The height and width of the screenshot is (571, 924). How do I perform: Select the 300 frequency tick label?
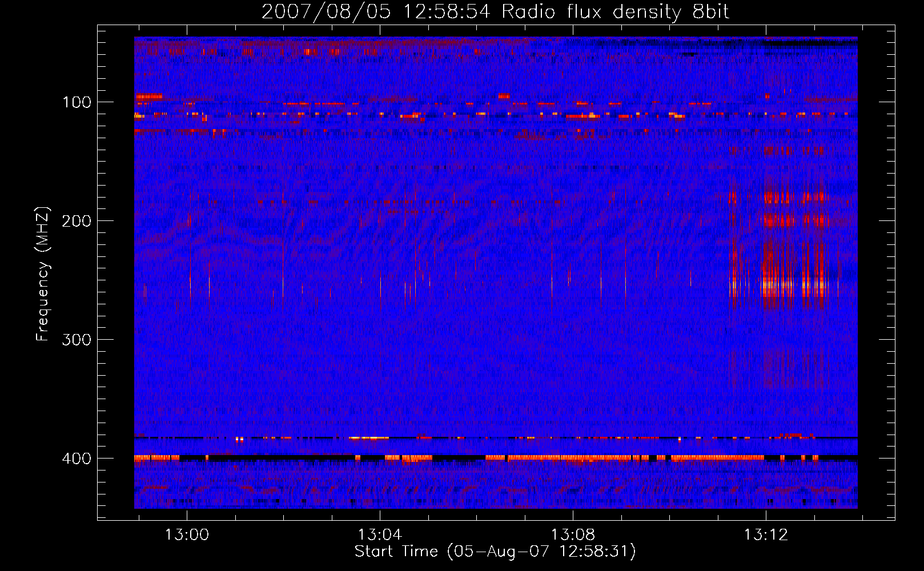[77, 340]
